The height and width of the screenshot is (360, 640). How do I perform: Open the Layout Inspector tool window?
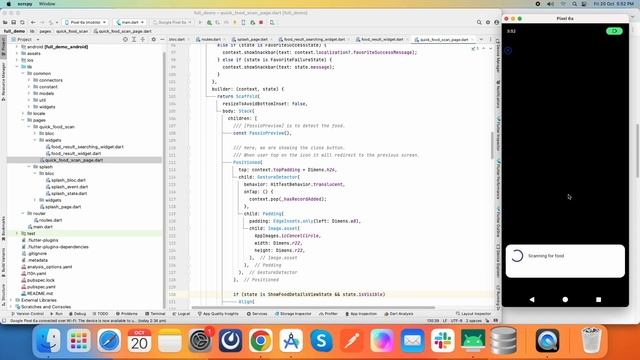tap(473, 314)
